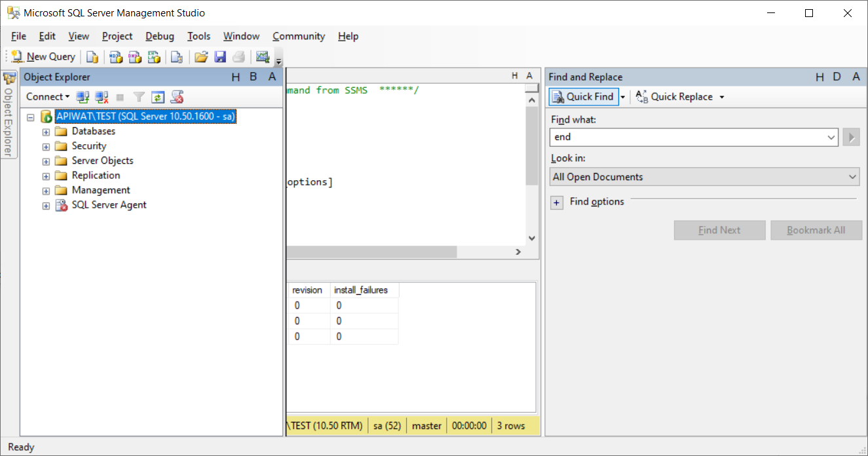This screenshot has height=456, width=868.
Task: Expand the Replication node
Action: pyautogui.click(x=46, y=176)
